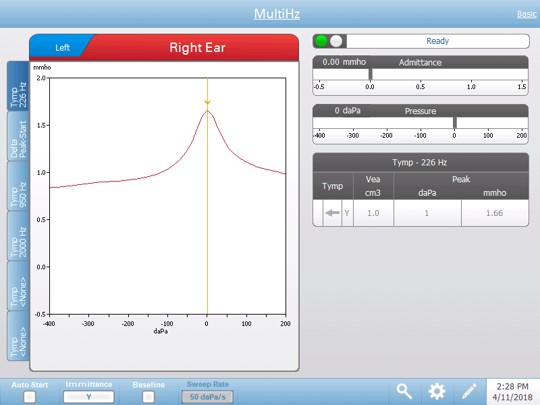Click the tympanogram curve peak on the graph
Image resolution: width=540 pixels, height=405 pixels.
tap(207, 111)
